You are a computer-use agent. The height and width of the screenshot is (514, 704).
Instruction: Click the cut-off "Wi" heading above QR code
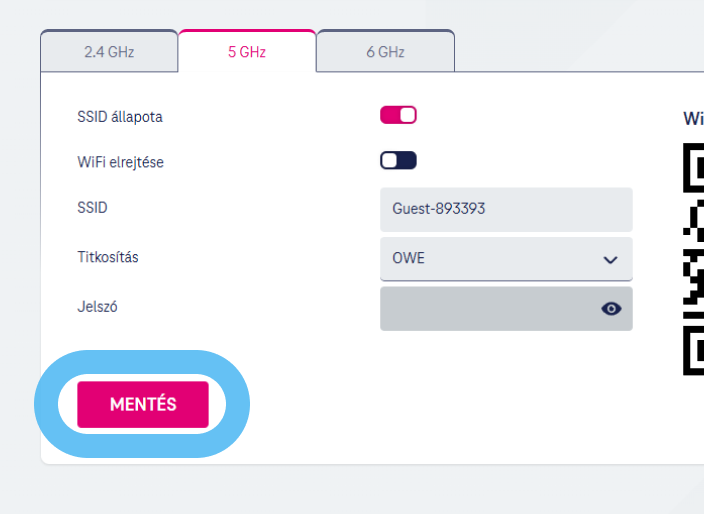click(x=693, y=118)
